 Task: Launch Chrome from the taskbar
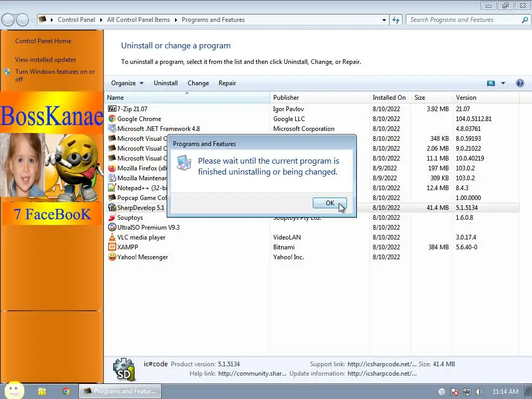pyautogui.click(x=66, y=391)
